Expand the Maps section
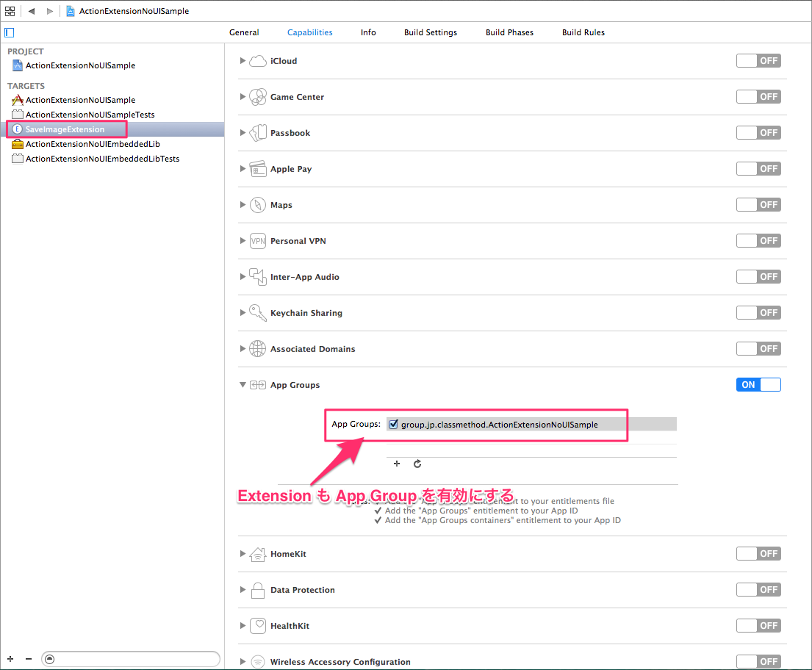 [242, 205]
